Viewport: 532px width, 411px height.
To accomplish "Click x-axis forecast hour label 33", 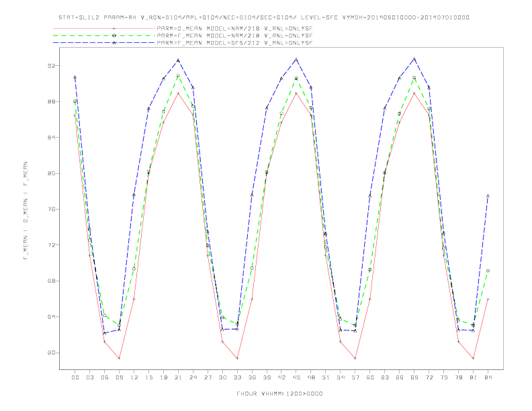I will click(237, 377).
